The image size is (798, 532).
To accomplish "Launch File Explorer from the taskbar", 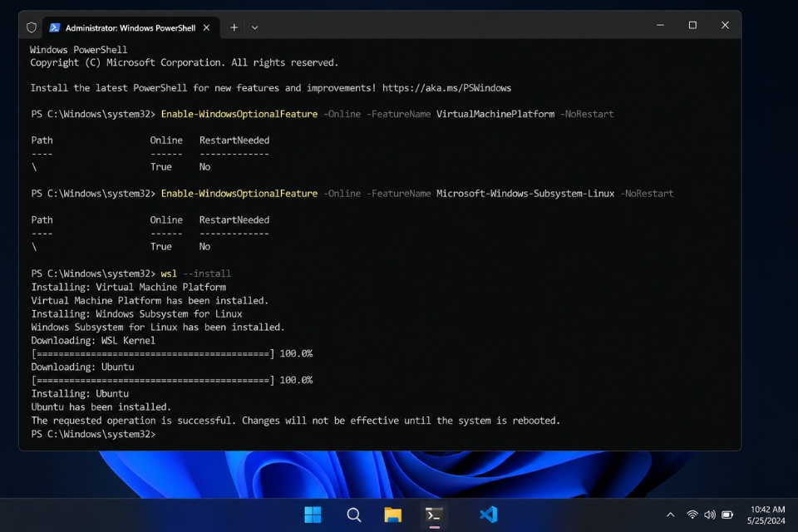I will [x=393, y=515].
